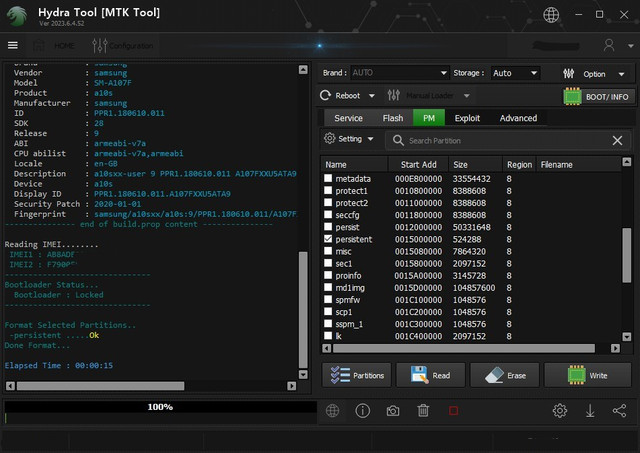
Task: Click the globe icon in bottom toolbar
Action: pyautogui.click(x=332, y=411)
